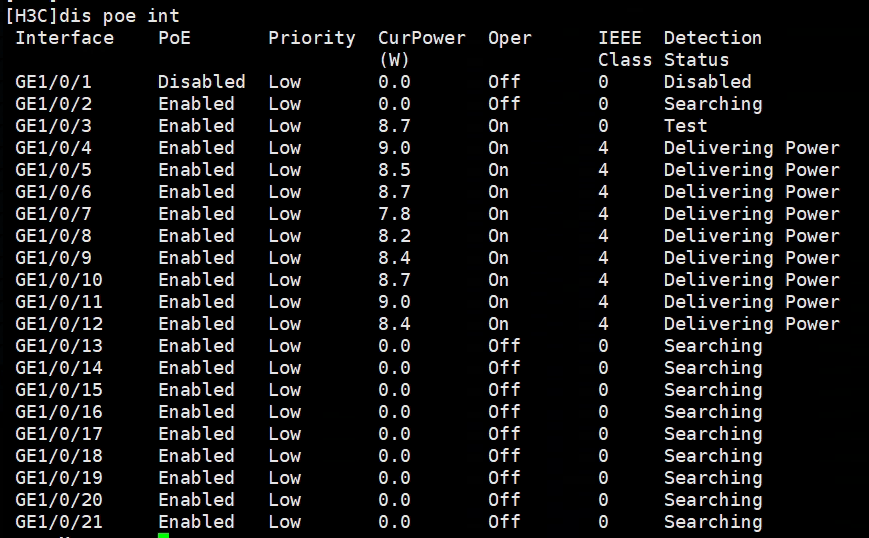This screenshot has height=538, width=869.
Task: Click the Detection Status column header
Action: click(712, 49)
